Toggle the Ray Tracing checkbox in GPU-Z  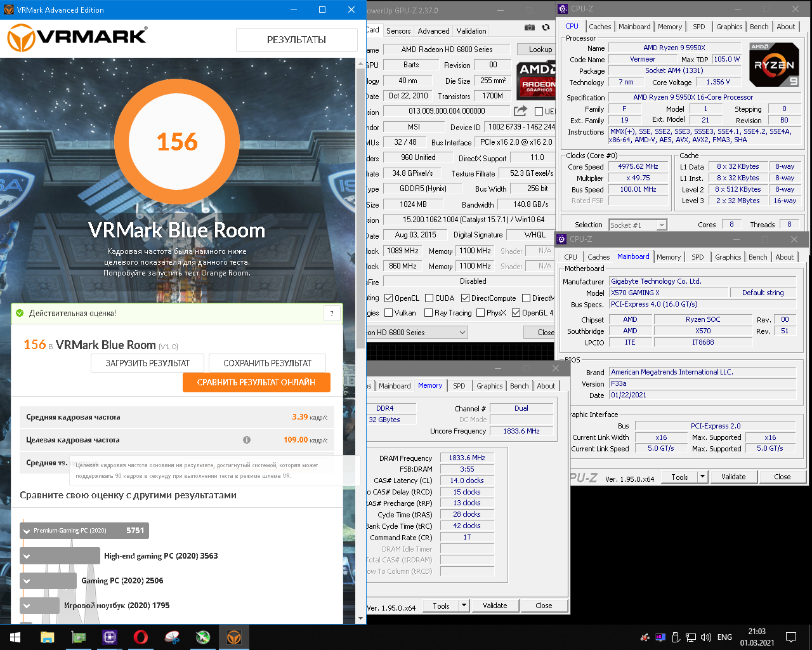click(429, 313)
